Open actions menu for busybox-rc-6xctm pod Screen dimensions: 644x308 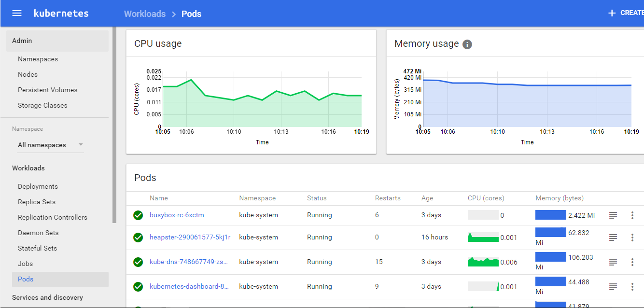pyautogui.click(x=632, y=215)
